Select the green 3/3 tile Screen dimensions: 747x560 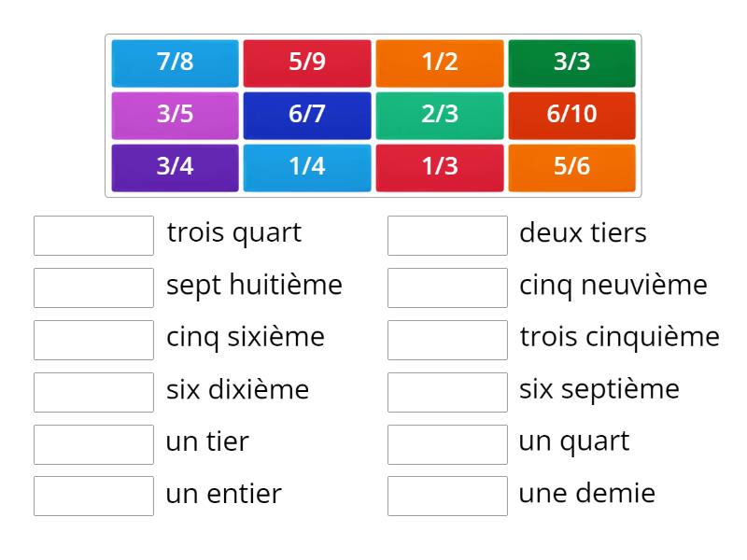coord(571,63)
